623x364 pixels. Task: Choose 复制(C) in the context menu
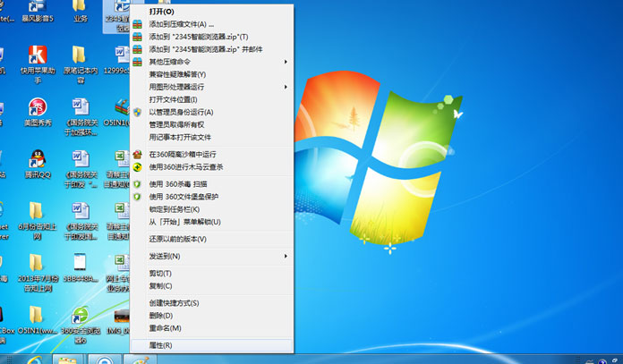pos(212,286)
